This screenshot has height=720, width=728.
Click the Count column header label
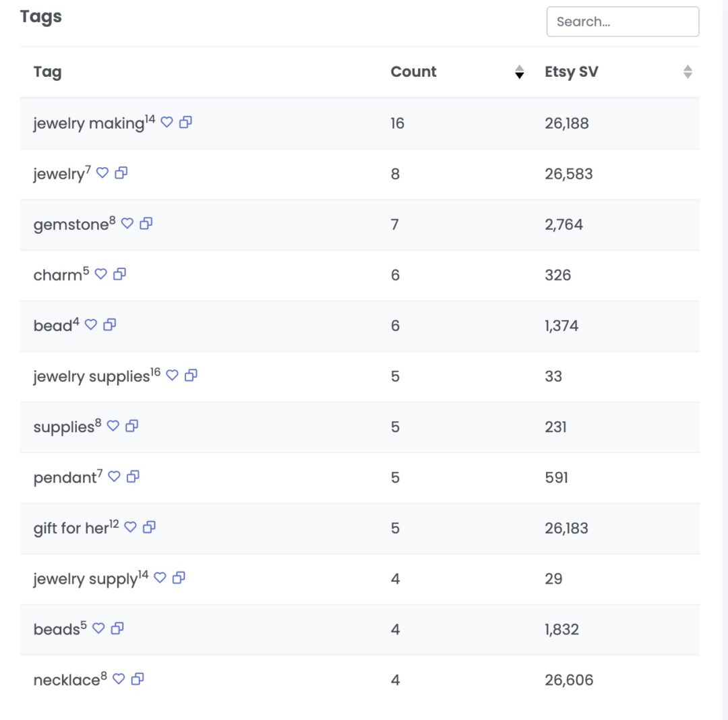[x=413, y=71]
